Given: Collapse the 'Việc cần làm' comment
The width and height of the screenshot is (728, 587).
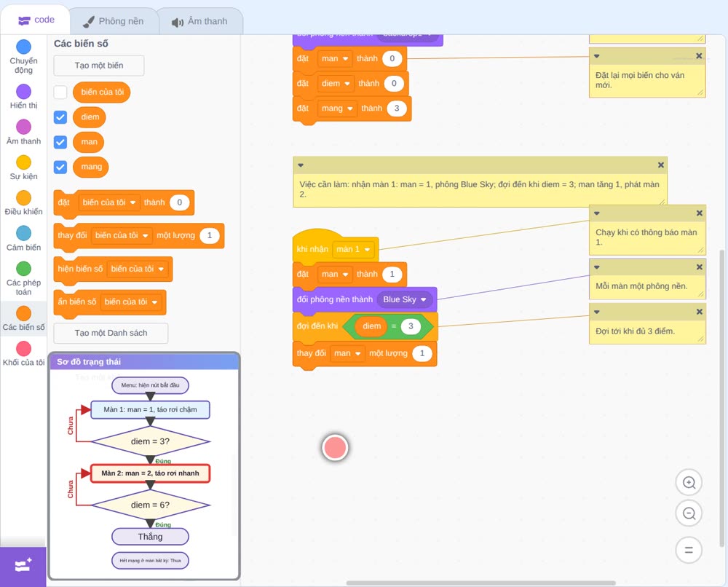Looking at the screenshot, I should tap(301, 165).
